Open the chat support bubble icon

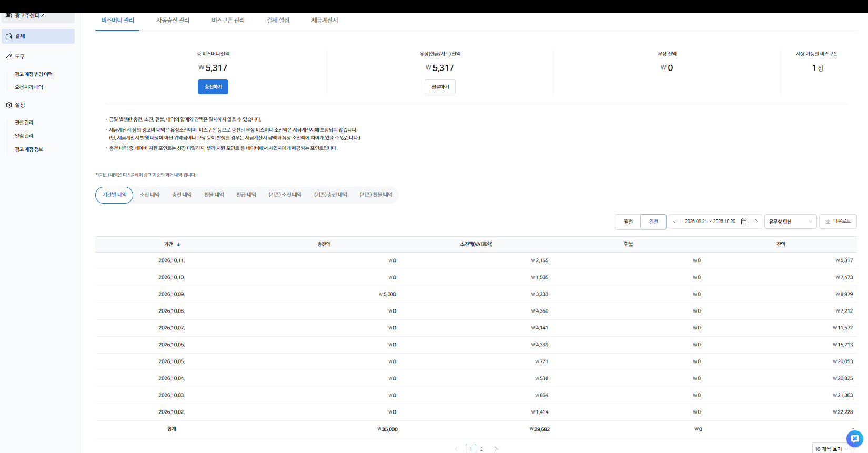[x=855, y=438]
